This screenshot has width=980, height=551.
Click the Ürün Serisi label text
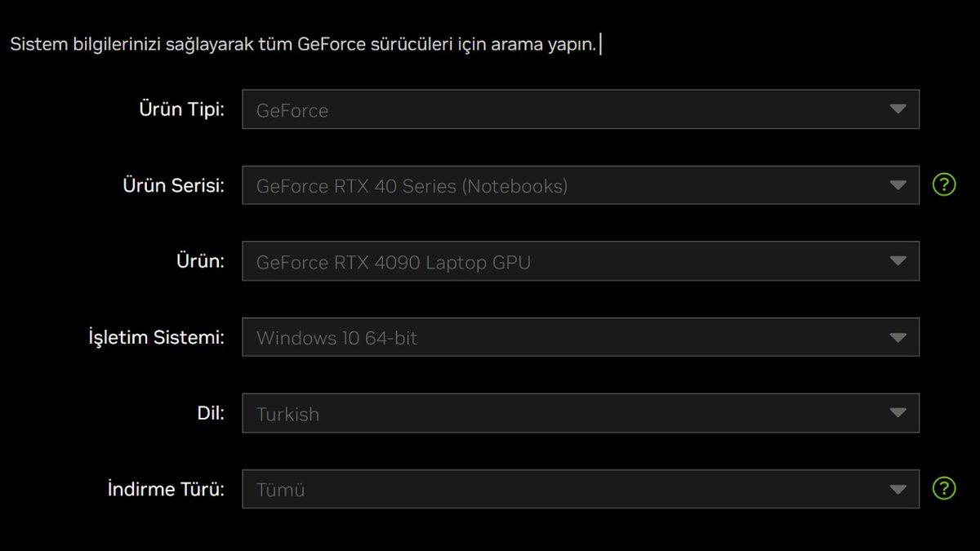point(175,184)
